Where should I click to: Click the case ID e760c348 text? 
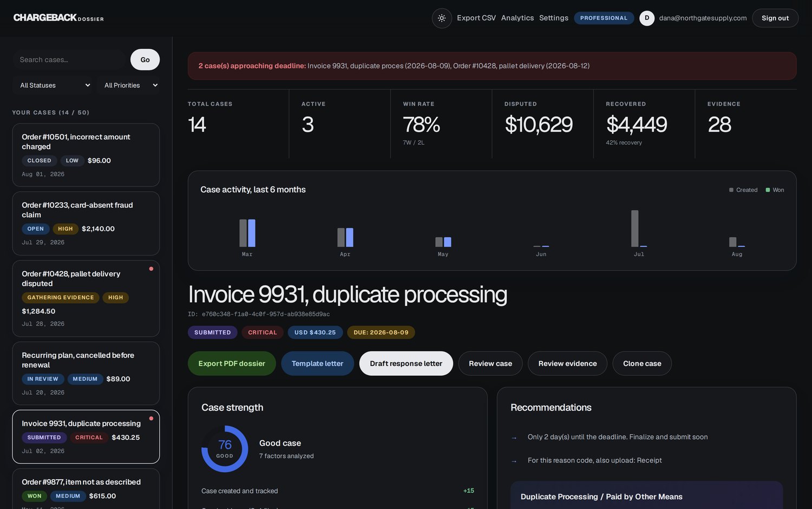pyautogui.click(x=259, y=314)
